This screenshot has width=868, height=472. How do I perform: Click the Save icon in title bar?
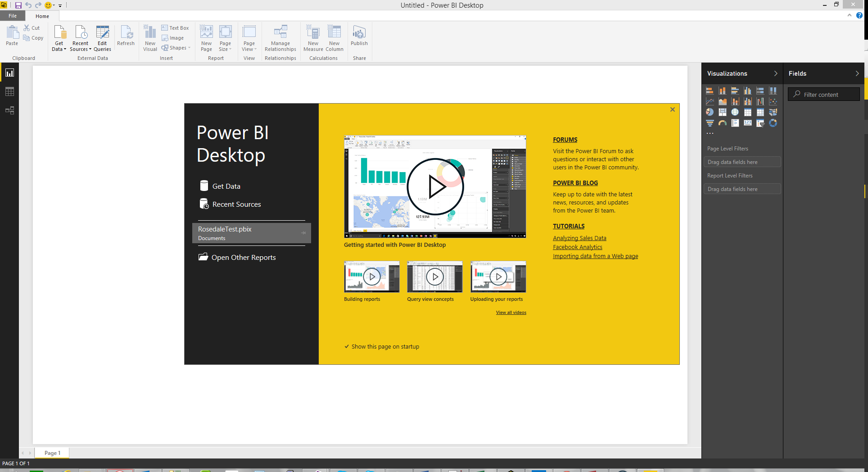coord(18,5)
